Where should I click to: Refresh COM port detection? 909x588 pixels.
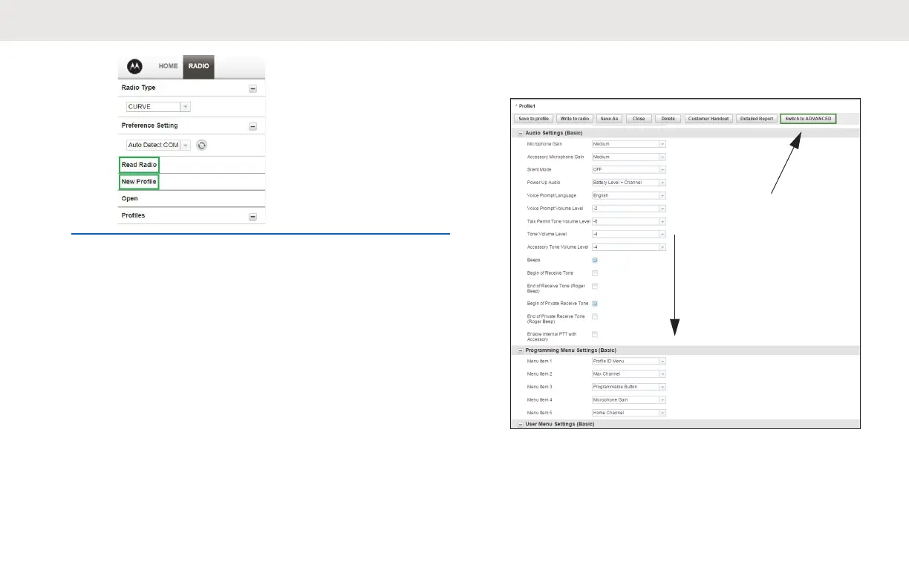[201, 145]
